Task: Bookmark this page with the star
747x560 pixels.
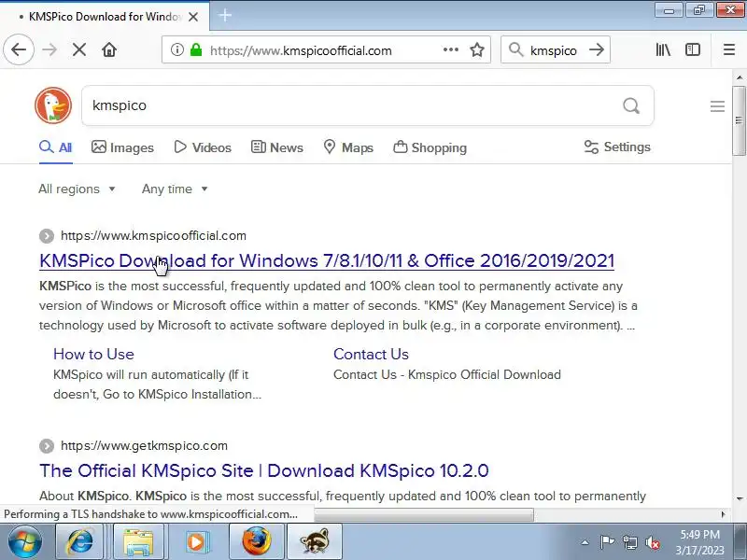Action: tap(477, 49)
